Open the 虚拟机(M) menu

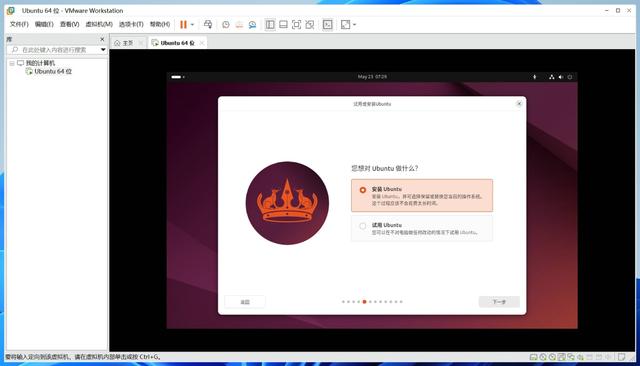point(99,24)
